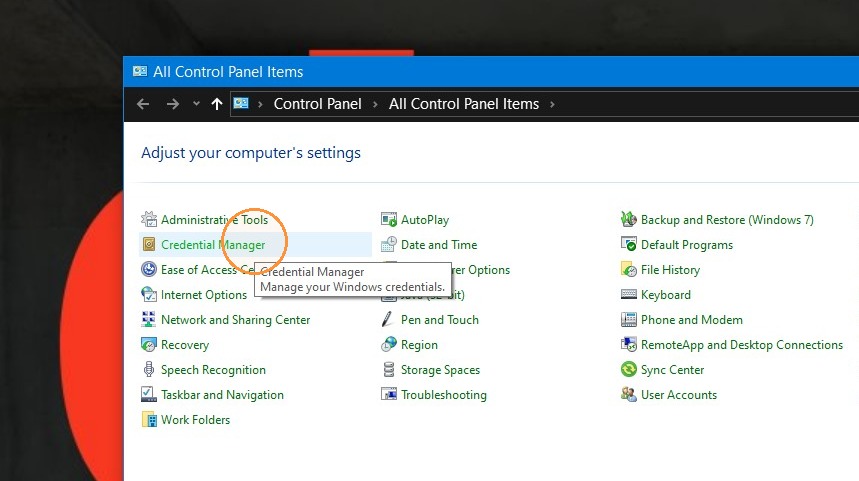Open the Network and Sharing Center link
This screenshot has width=859, height=481.
click(x=236, y=319)
